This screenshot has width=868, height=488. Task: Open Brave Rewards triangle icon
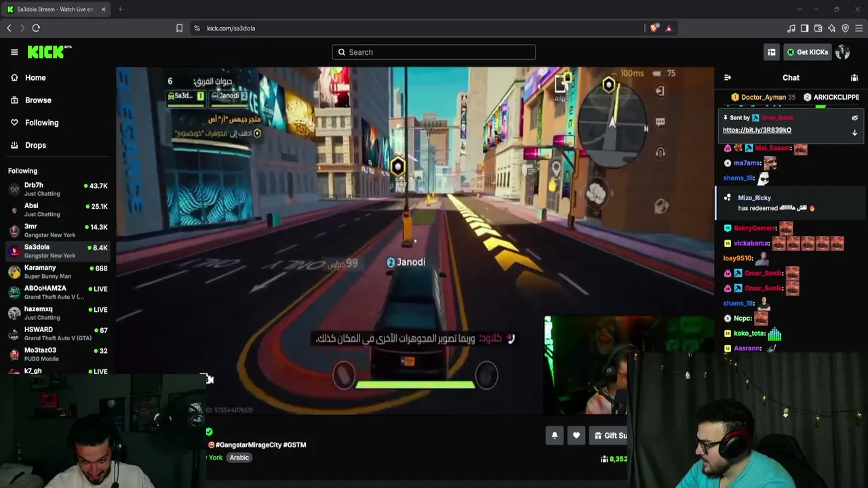pos(669,28)
